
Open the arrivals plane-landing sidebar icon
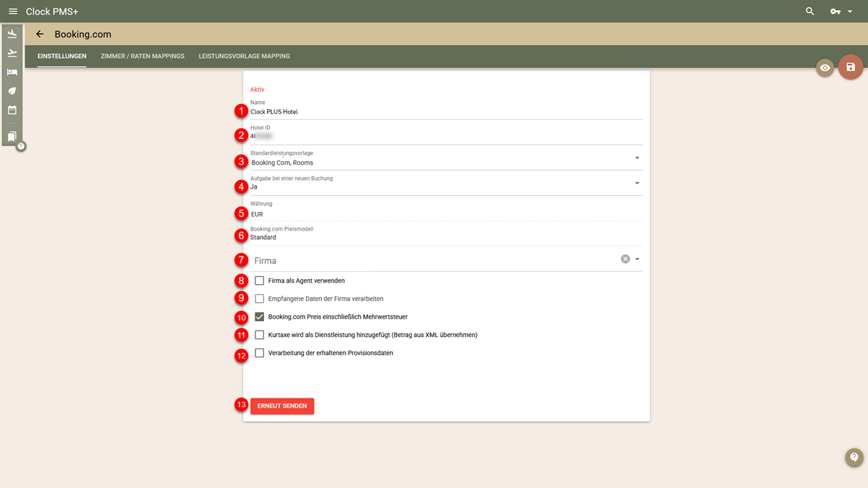(x=12, y=34)
